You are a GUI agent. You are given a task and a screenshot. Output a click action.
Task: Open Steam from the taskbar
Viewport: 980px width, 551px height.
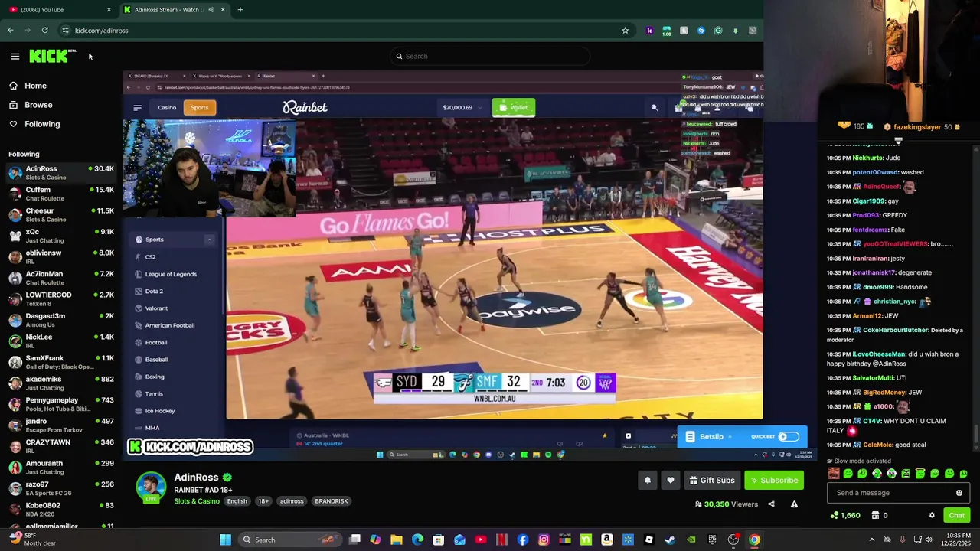pos(670,540)
